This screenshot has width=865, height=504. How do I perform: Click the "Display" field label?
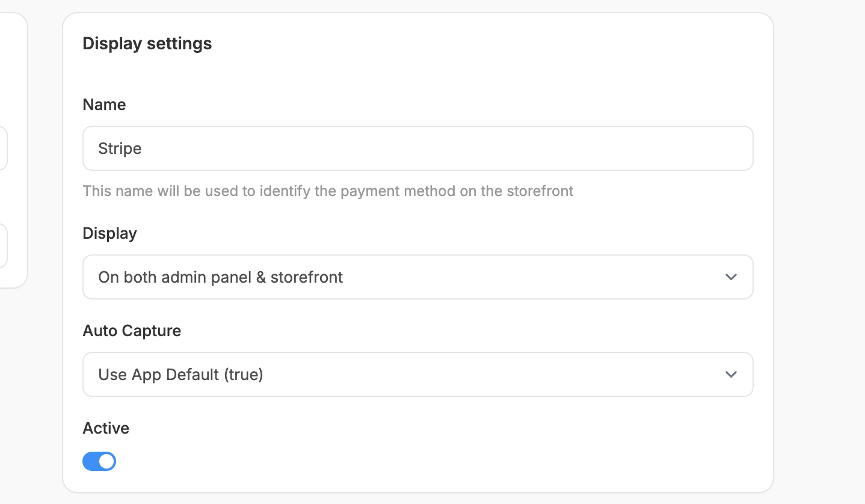pos(109,233)
